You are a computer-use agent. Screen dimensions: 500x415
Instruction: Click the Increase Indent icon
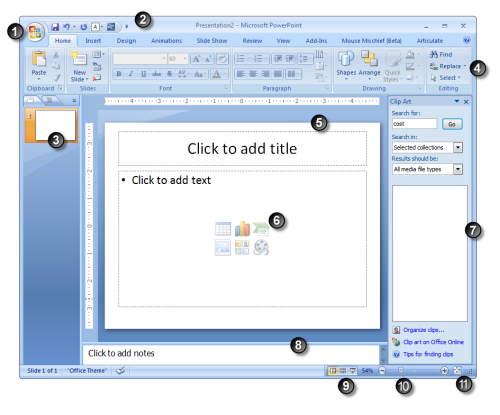290,59
